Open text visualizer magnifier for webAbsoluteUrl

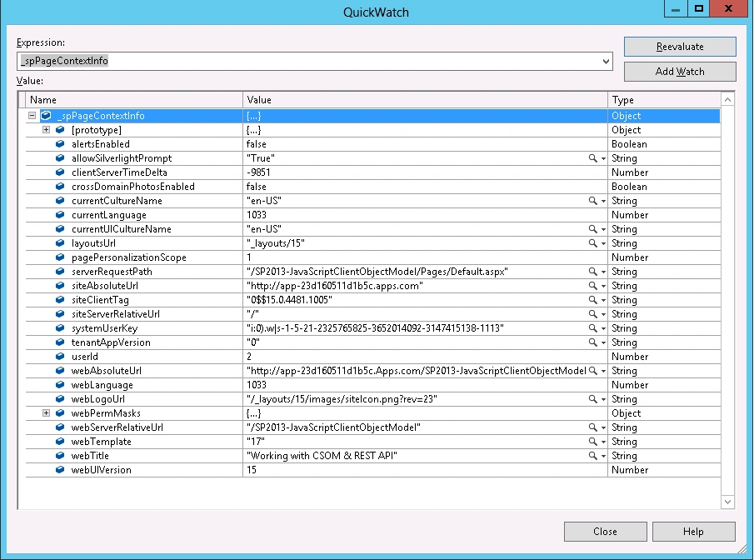[x=593, y=371]
